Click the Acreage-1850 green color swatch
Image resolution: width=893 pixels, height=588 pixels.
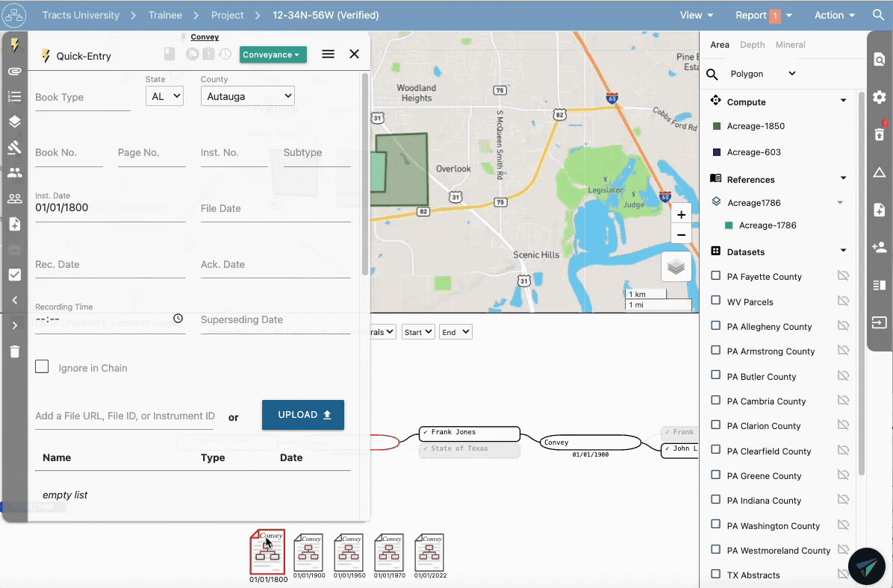click(716, 126)
